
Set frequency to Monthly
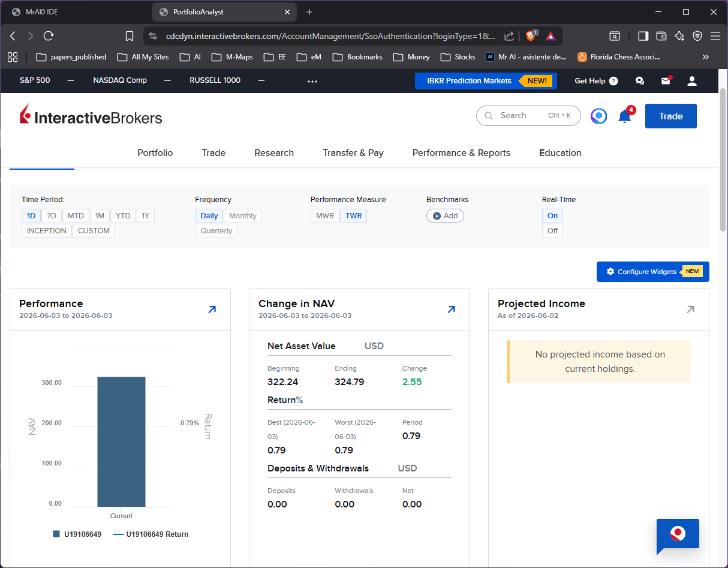pyautogui.click(x=243, y=216)
